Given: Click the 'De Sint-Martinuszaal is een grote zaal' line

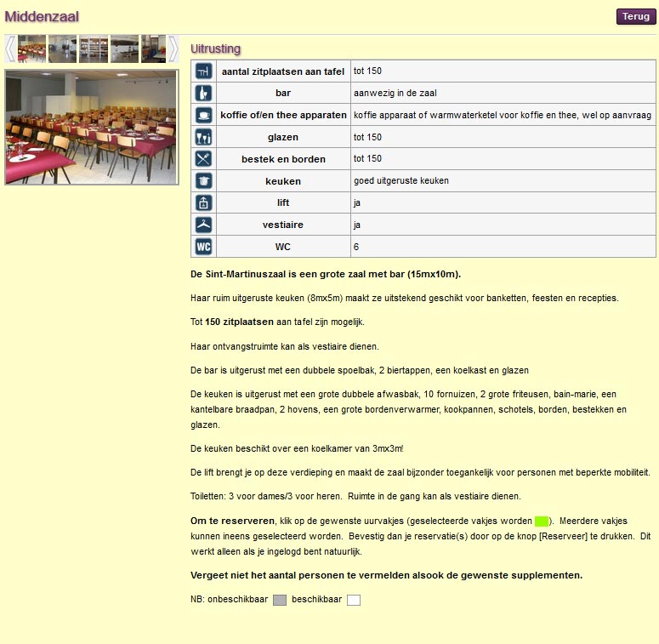Looking at the screenshot, I should point(326,274).
